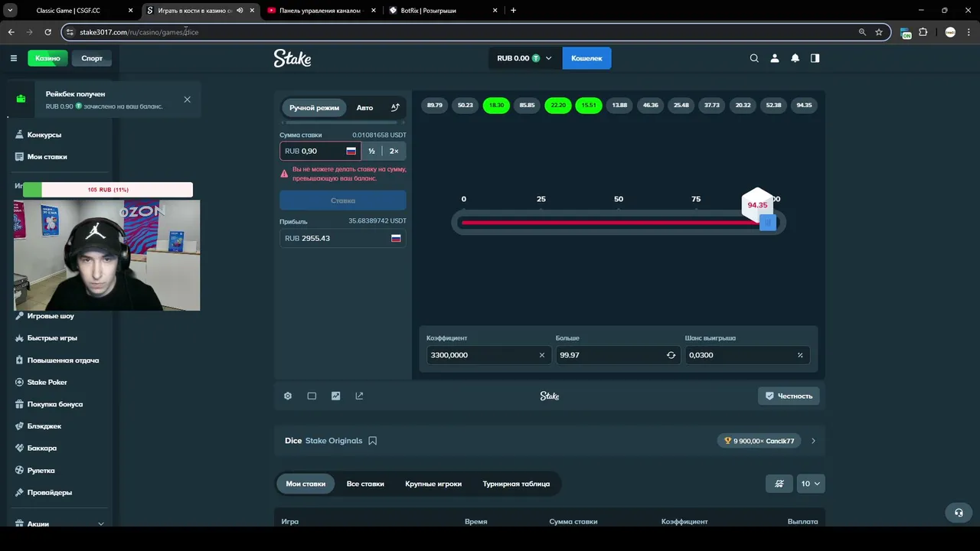
Task: Open the Честность fairness button
Action: tap(789, 396)
